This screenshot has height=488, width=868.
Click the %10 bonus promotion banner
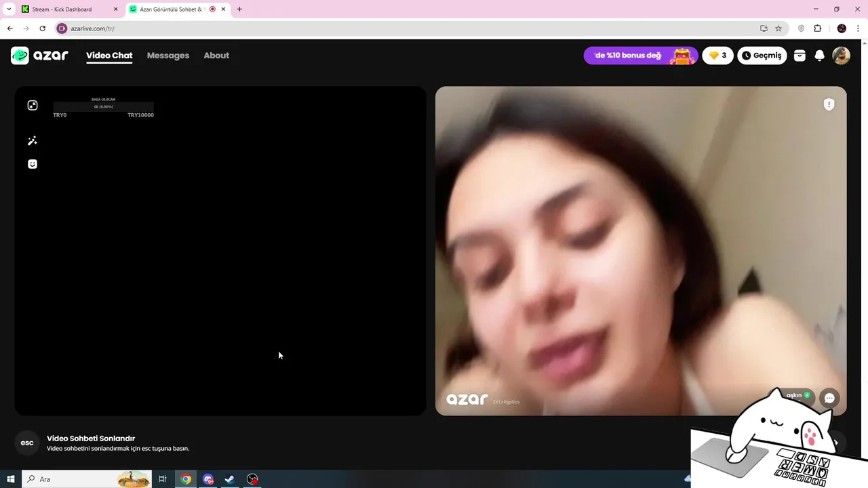[640, 56]
